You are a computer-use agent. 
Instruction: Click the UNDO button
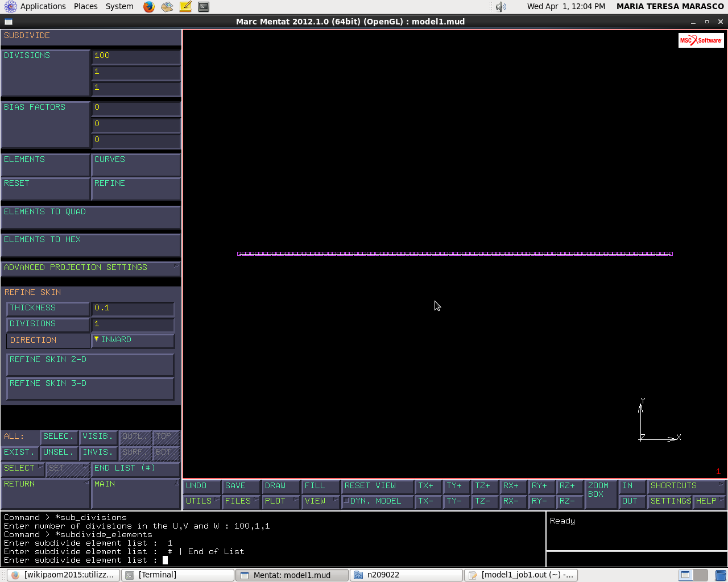tap(201, 486)
